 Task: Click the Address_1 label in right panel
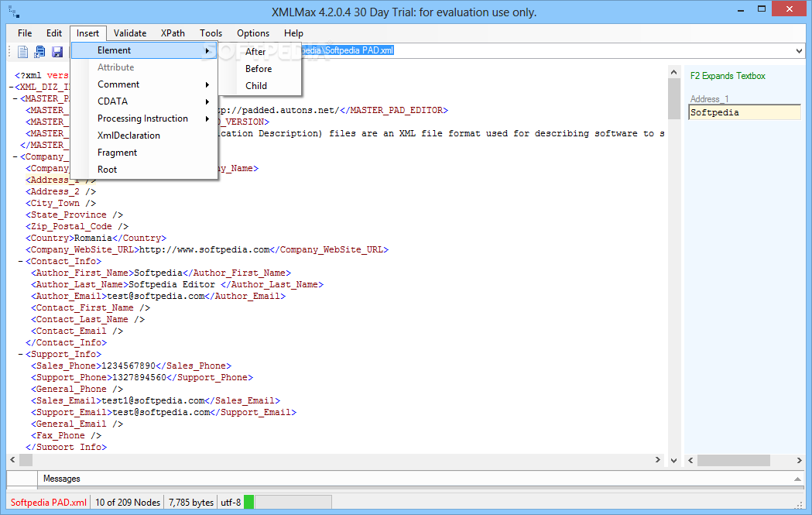coord(709,99)
